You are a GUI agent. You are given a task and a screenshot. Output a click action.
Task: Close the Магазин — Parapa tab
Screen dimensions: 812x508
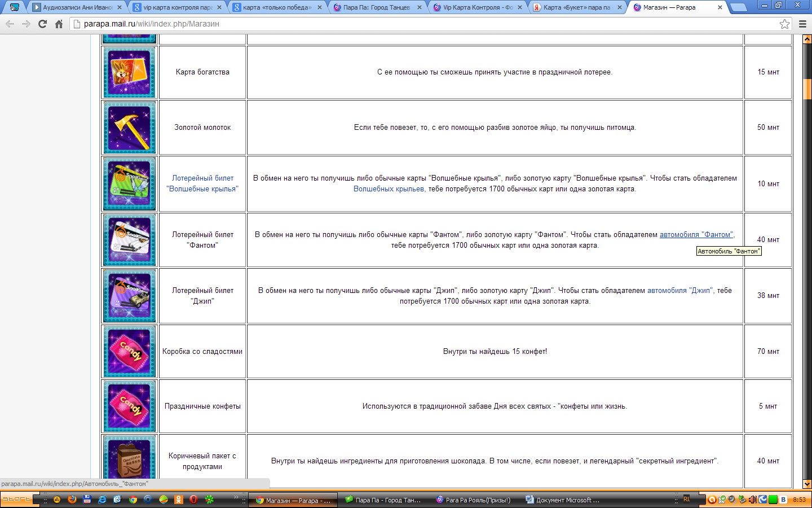coord(720,7)
